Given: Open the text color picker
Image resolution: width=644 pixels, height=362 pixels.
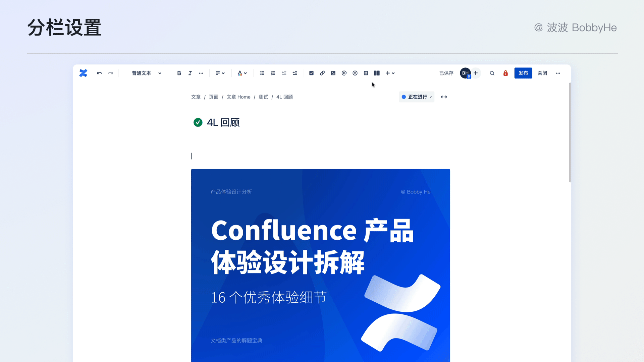Looking at the screenshot, I should 242,73.
